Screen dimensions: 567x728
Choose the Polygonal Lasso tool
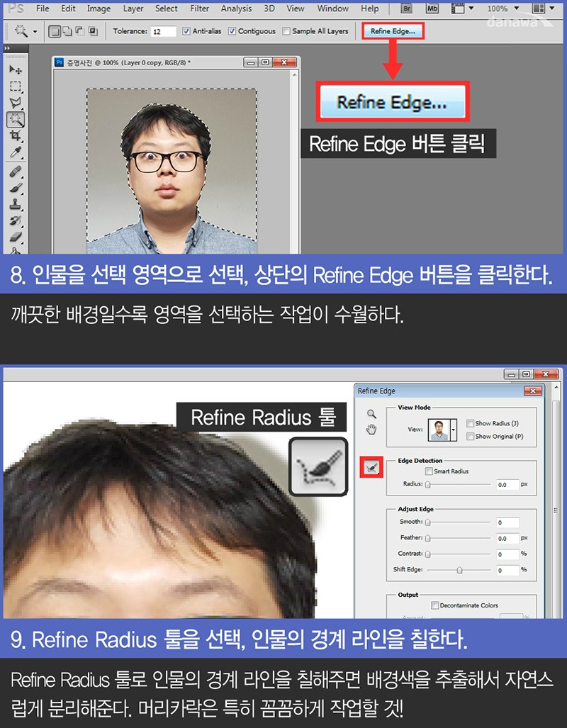coord(16,103)
